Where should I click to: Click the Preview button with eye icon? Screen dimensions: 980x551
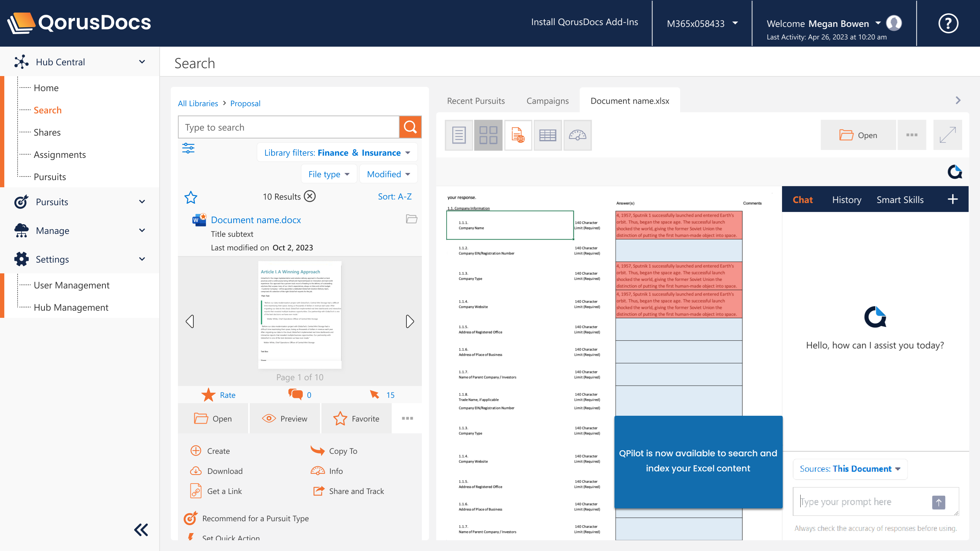284,419
